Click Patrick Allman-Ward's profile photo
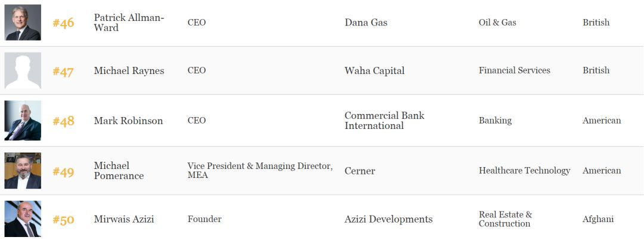The image size is (644, 240). (23, 22)
